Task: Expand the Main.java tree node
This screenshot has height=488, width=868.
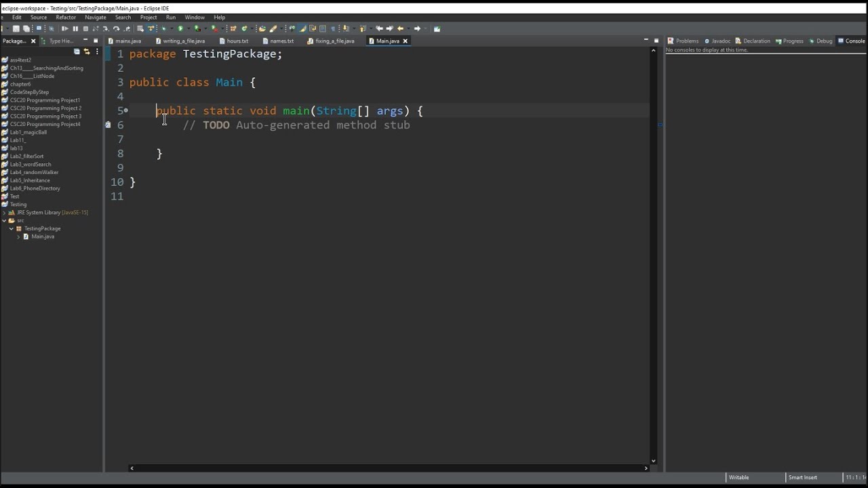Action: tap(18, 237)
